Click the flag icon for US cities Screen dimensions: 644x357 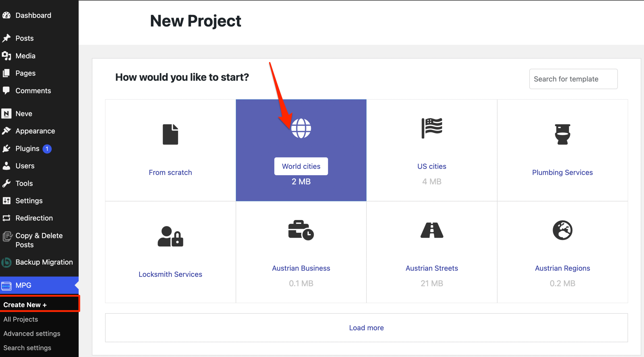pyautogui.click(x=432, y=128)
